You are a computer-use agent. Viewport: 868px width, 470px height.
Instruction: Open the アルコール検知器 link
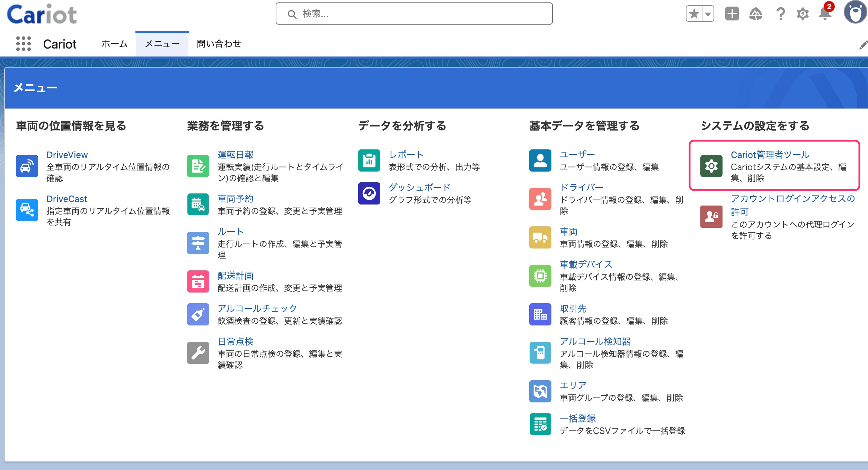(595, 342)
